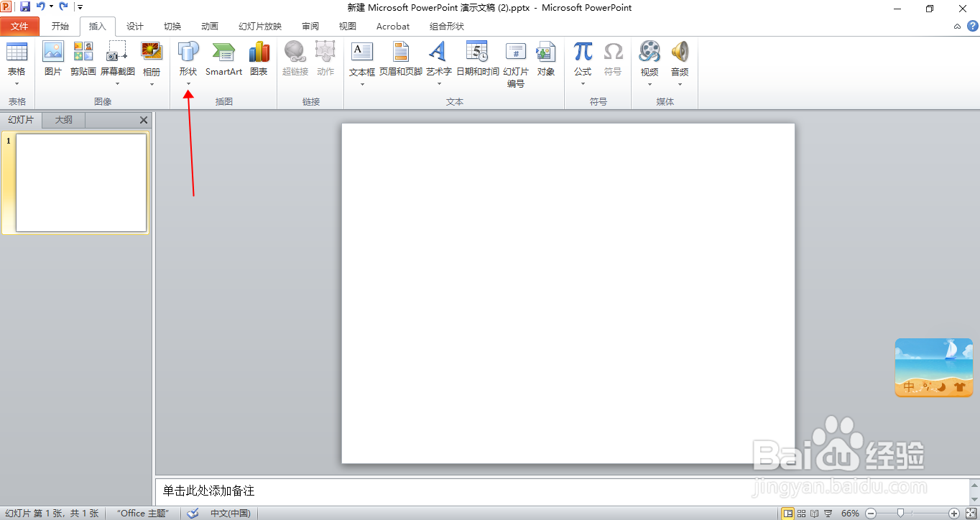
Task: Click the notes field 单击此处添加备注
Action: pos(562,491)
